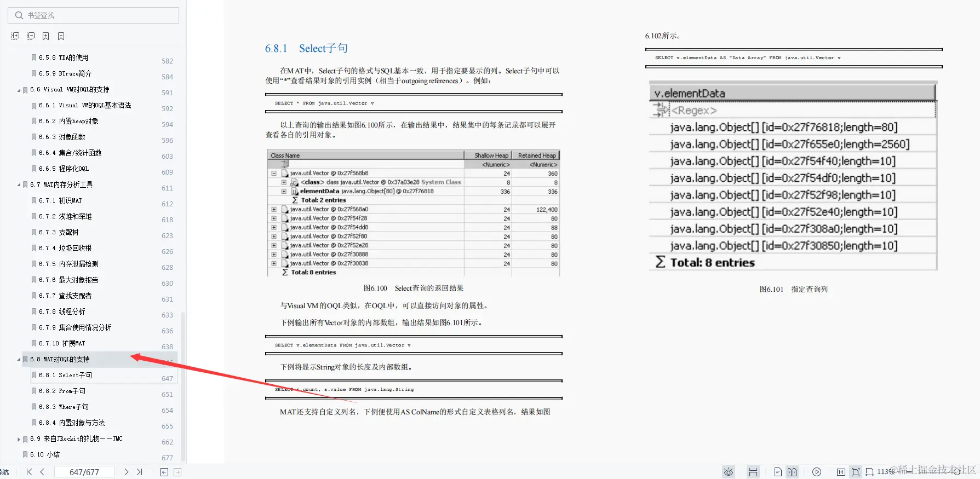Image resolution: width=980 pixels, height=479 pixels.
Task: Open bookmark 6.7.6 最大对象报告
Action: pos(68,280)
